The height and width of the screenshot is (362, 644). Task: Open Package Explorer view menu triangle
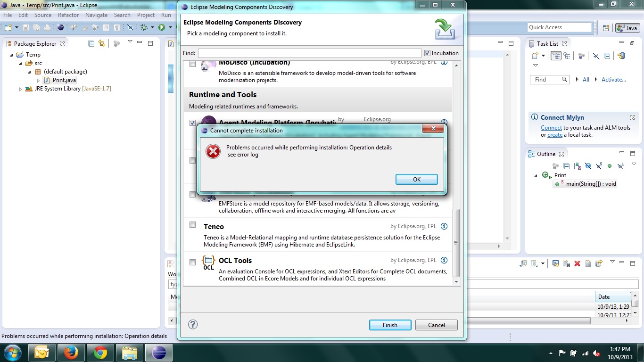point(130,42)
